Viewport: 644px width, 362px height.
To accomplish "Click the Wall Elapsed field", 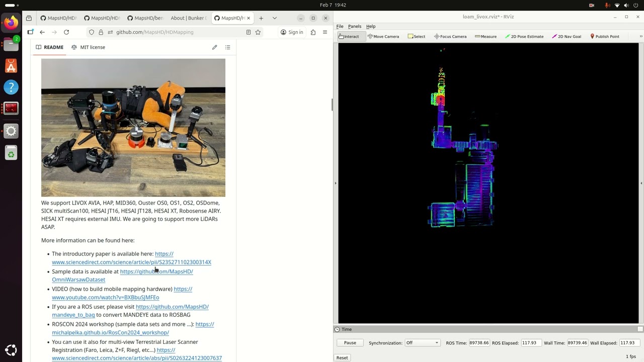I will pos(629,343).
